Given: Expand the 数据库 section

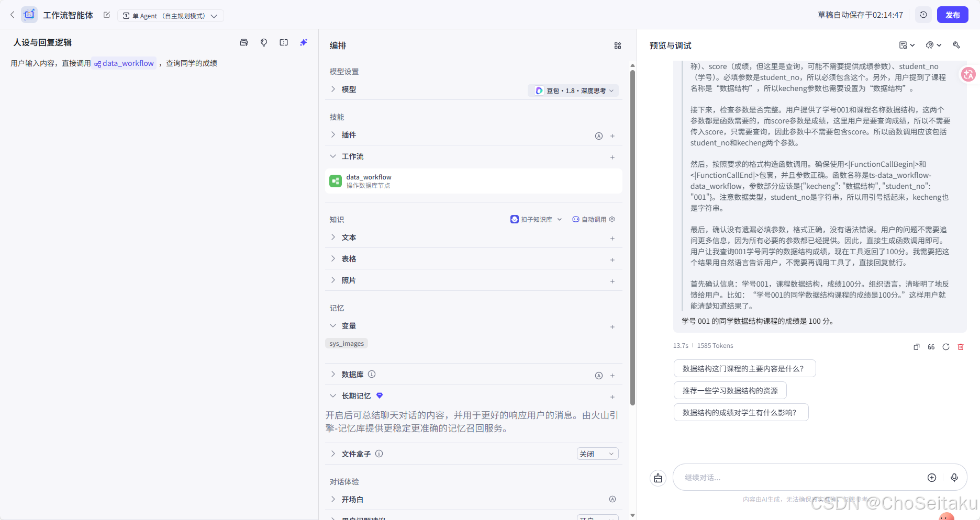Looking at the screenshot, I should 333,375.
